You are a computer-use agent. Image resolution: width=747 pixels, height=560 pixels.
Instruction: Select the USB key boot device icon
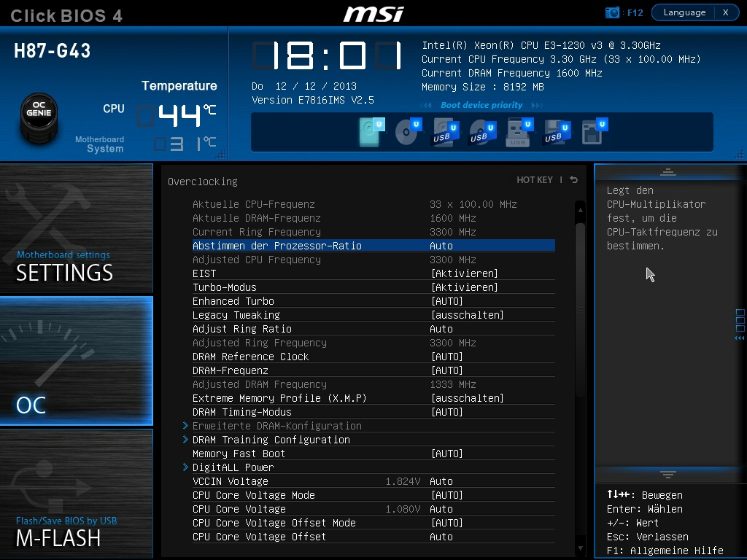click(x=519, y=131)
